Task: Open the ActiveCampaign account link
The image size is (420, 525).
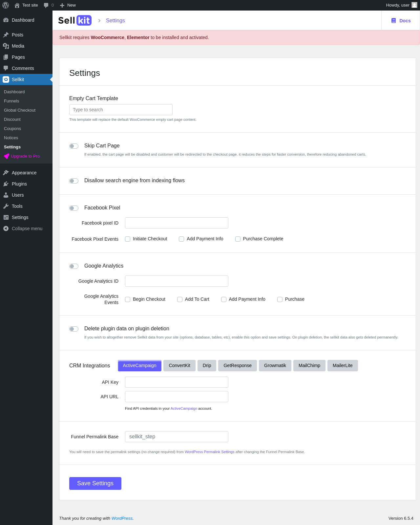Action: (x=184, y=408)
